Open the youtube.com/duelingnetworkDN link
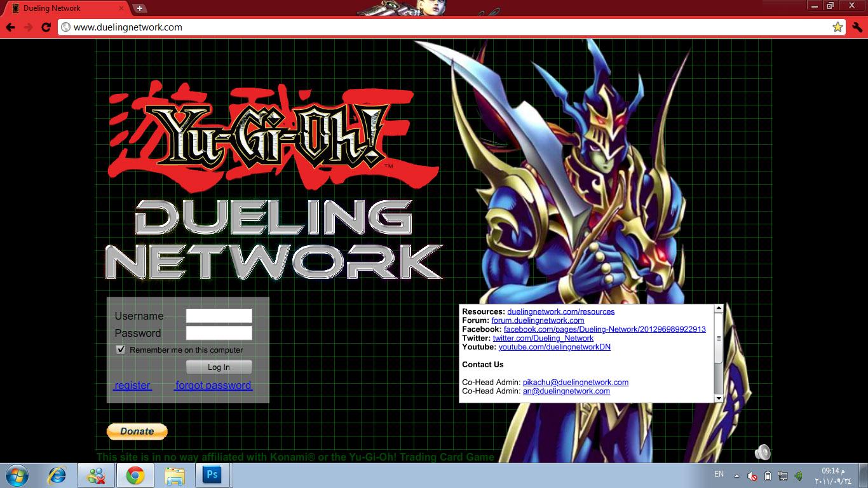The width and height of the screenshot is (868, 488). coord(554,347)
